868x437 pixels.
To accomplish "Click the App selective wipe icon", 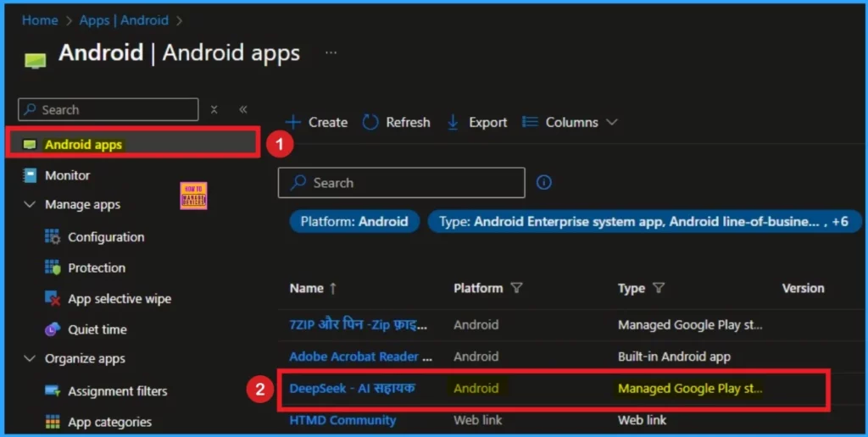I will pos(53,299).
